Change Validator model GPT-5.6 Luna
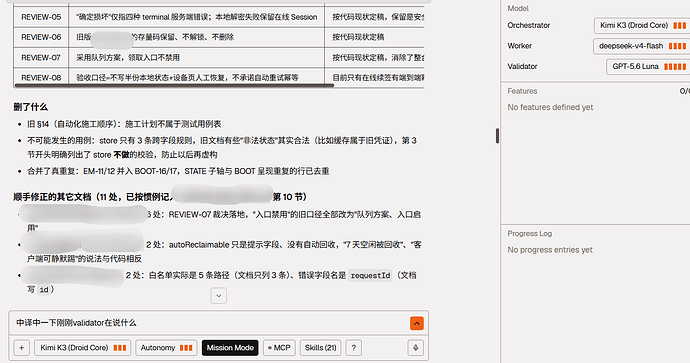 click(648, 66)
